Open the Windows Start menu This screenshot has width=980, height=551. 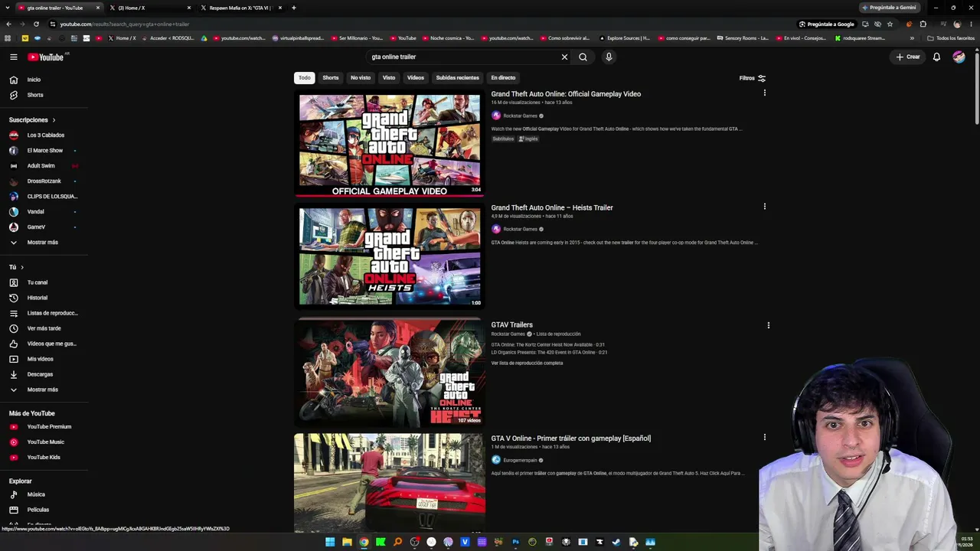(330, 542)
